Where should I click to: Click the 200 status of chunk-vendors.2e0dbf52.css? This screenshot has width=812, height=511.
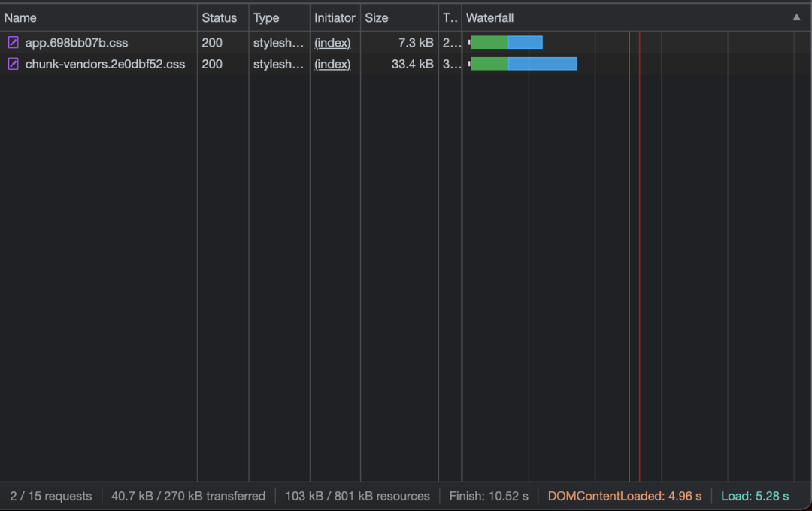[212, 64]
